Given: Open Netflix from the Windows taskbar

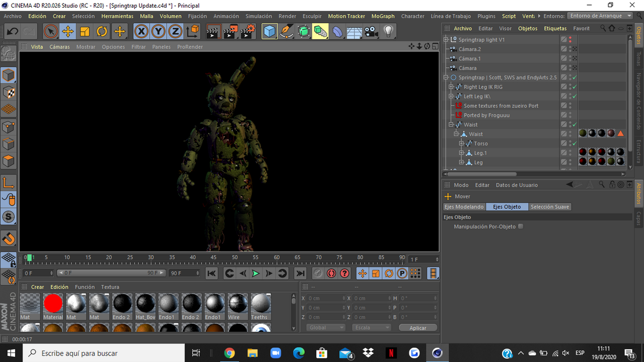Looking at the screenshot, I should click(391, 353).
